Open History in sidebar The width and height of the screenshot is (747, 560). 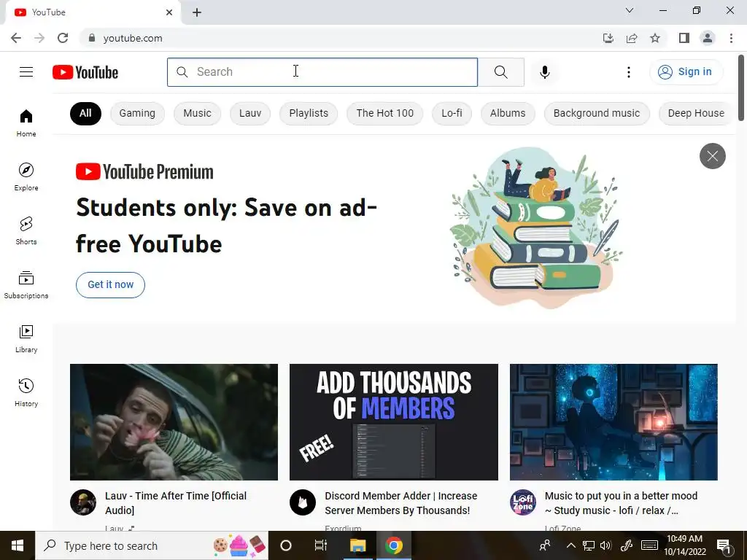click(x=26, y=392)
